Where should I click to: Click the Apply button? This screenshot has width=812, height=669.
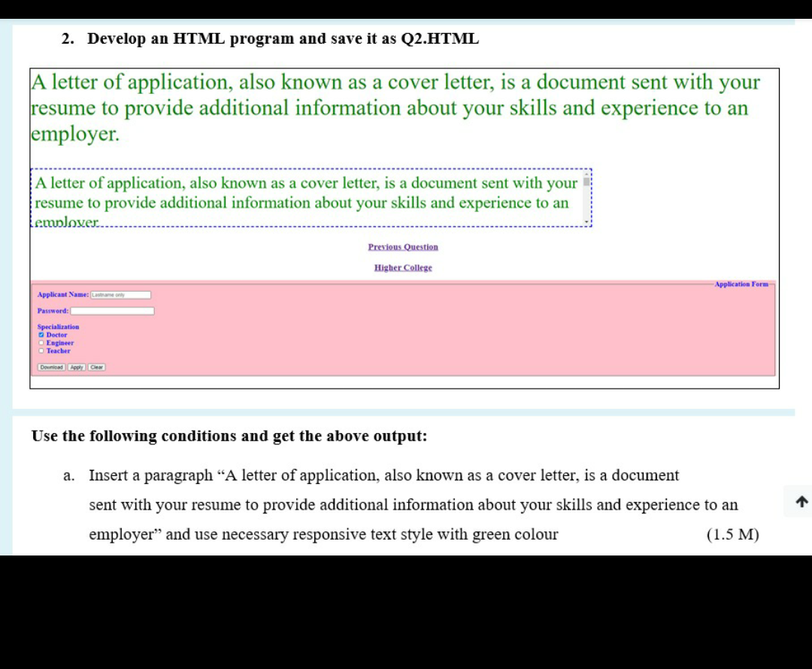pyautogui.click(x=76, y=368)
